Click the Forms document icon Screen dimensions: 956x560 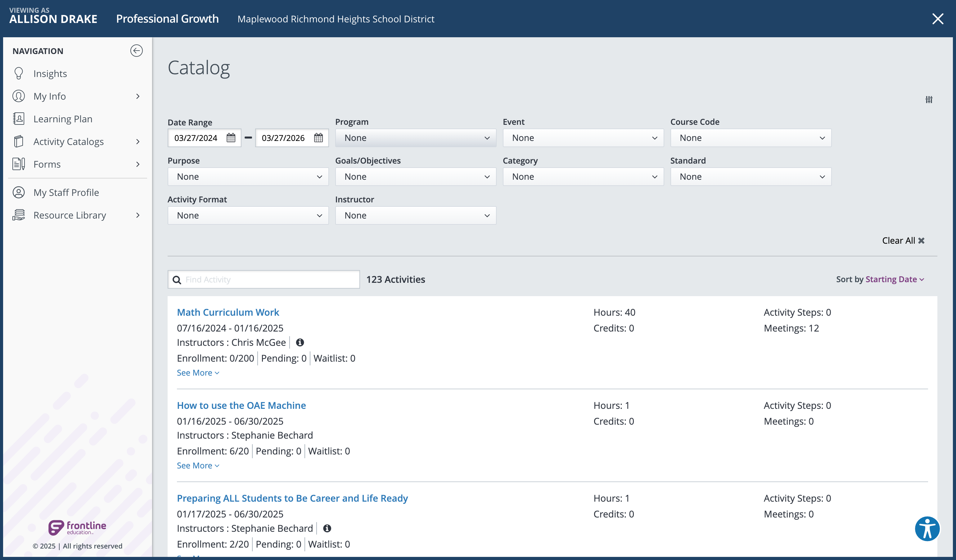pyautogui.click(x=19, y=164)
